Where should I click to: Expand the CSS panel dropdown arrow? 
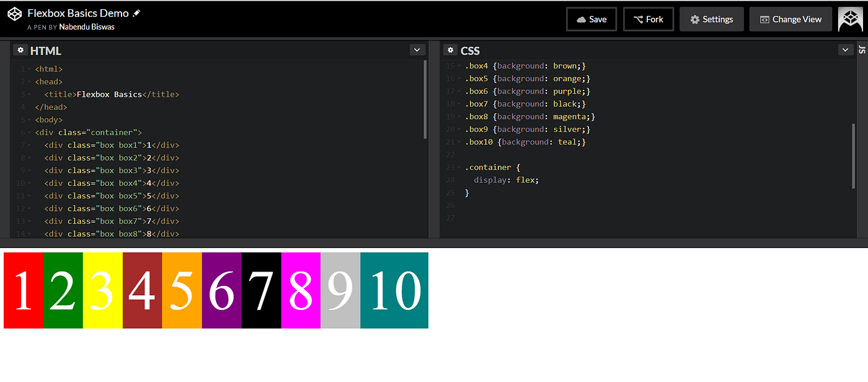[846, 50]
